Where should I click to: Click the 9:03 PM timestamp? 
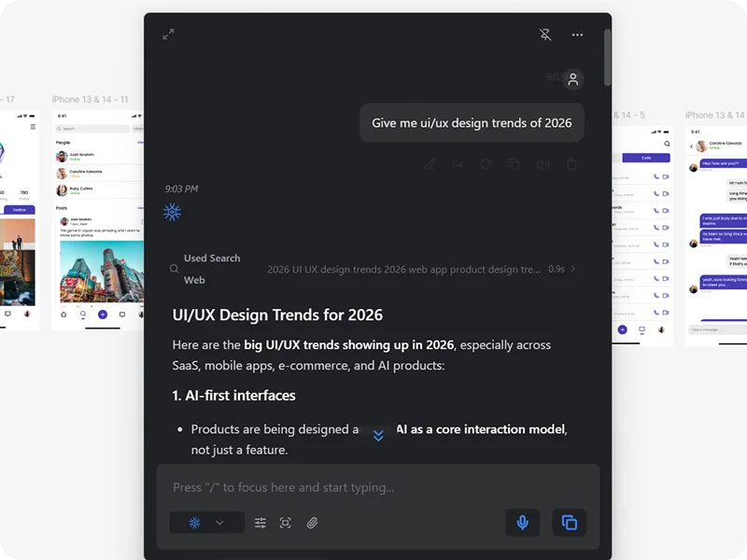tap(181, 189)
